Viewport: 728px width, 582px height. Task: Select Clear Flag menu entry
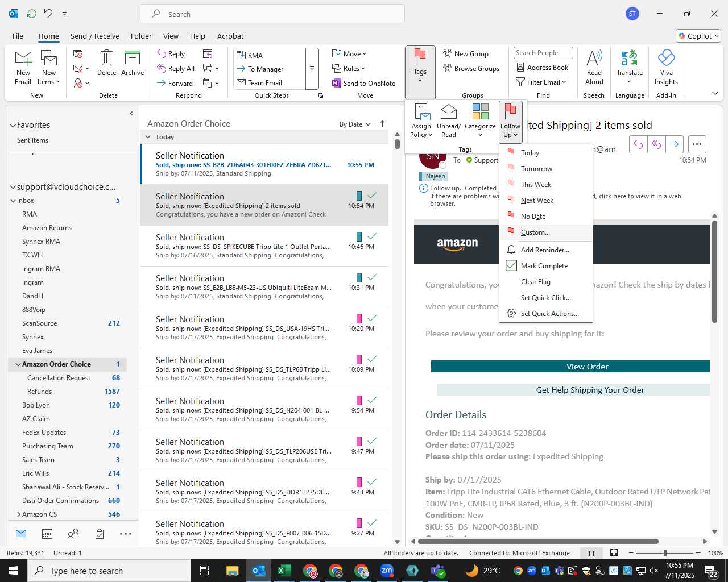pyautogui.click(x=546, y=282)
